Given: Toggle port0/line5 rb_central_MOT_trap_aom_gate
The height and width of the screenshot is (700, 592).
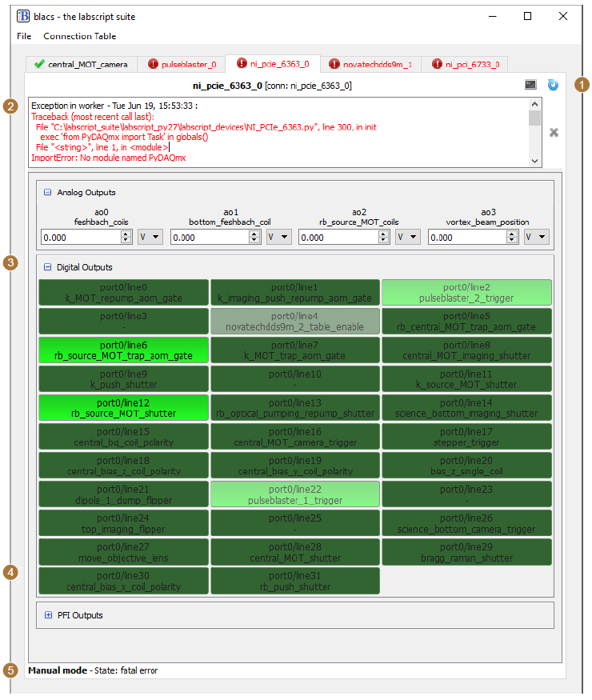Looking at the screenshot, I should pos(466,322).
